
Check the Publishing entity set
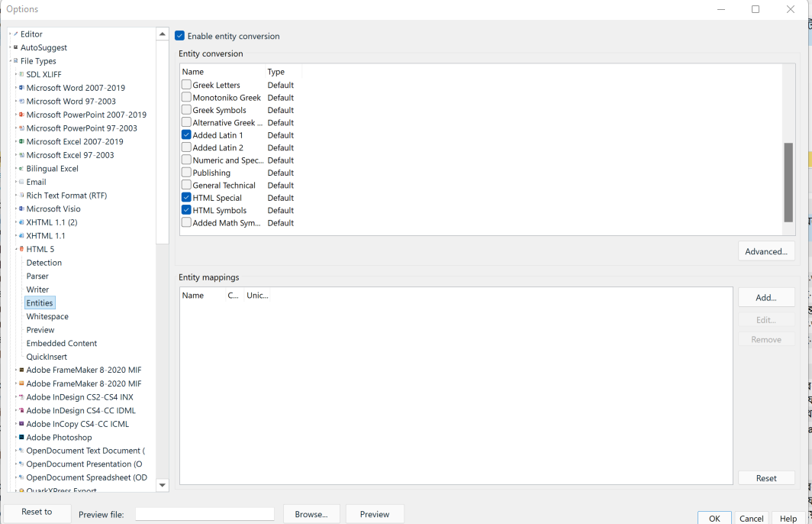(x=186, y=172)
